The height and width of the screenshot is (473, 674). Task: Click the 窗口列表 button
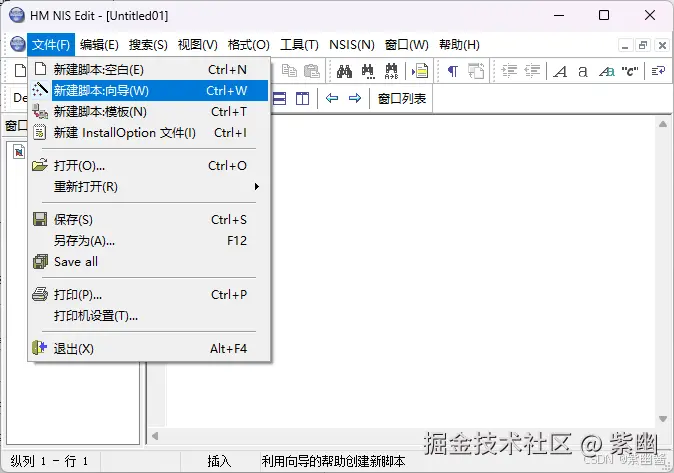pos(401,99)
